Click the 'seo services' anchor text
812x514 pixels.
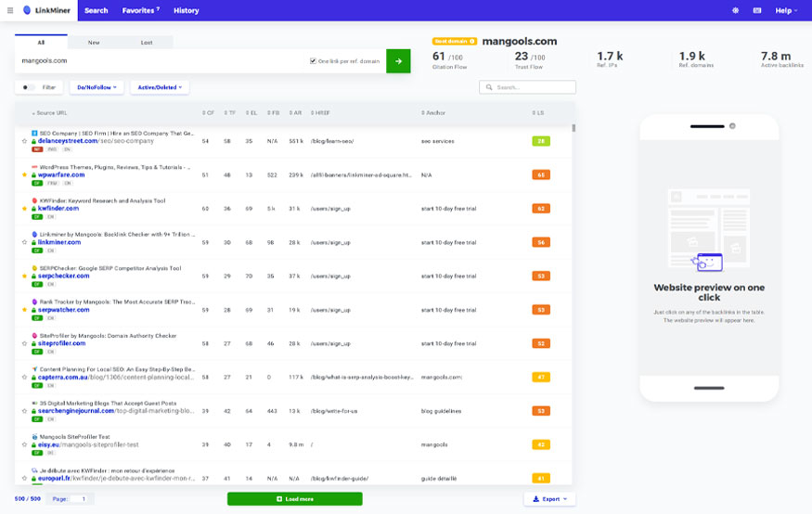[437, 141]
